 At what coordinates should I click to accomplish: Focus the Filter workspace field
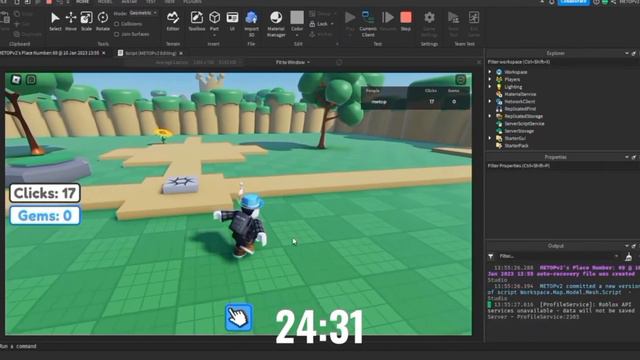tap(562, 62)
